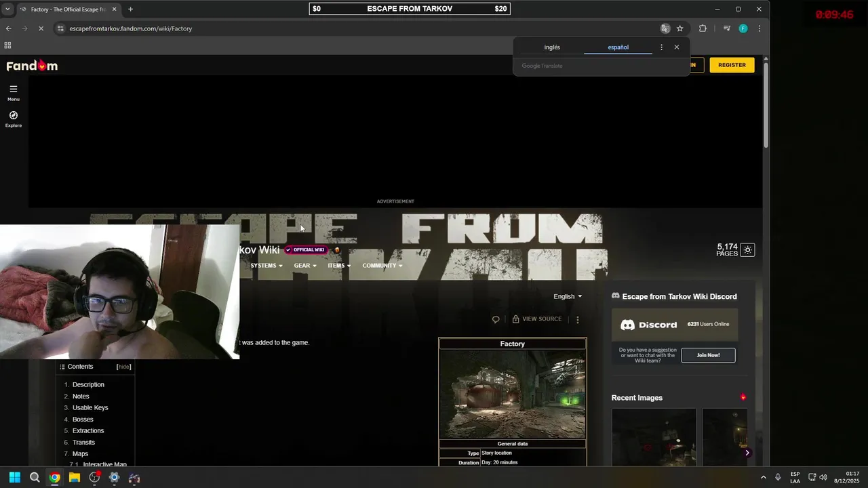This screenshot has height=488, width=868.
Task: Go to Maps in Contents
Action: click(x=80, y=454)
